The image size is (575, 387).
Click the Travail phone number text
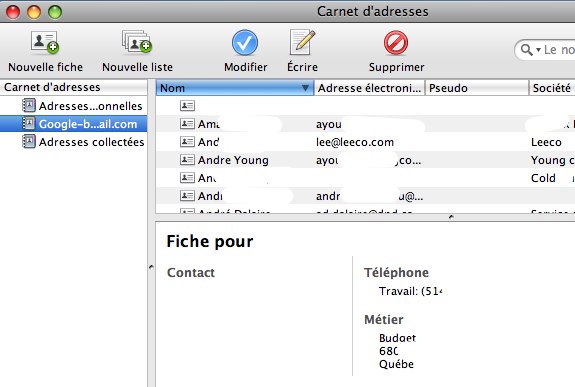click(411, 291)
